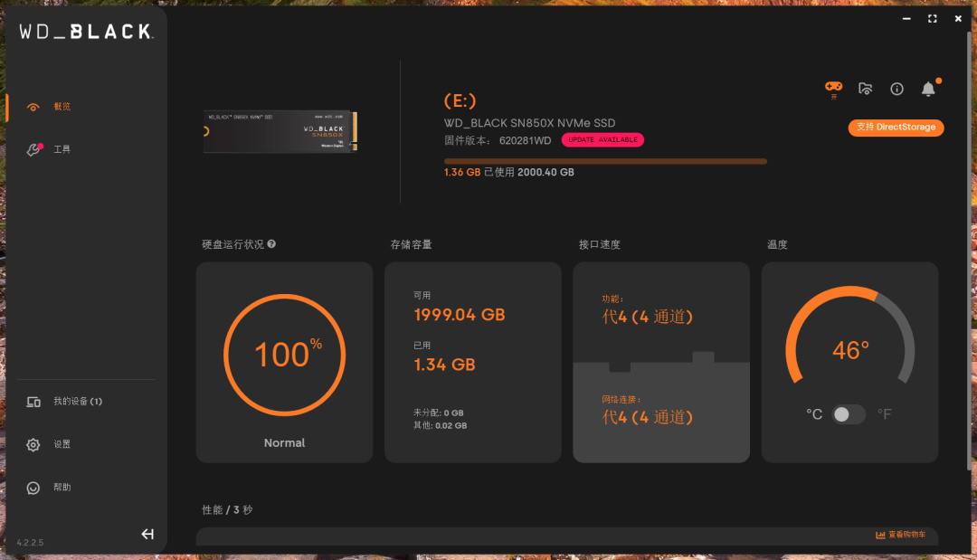Click the 温度 section heading

(777, 245)
